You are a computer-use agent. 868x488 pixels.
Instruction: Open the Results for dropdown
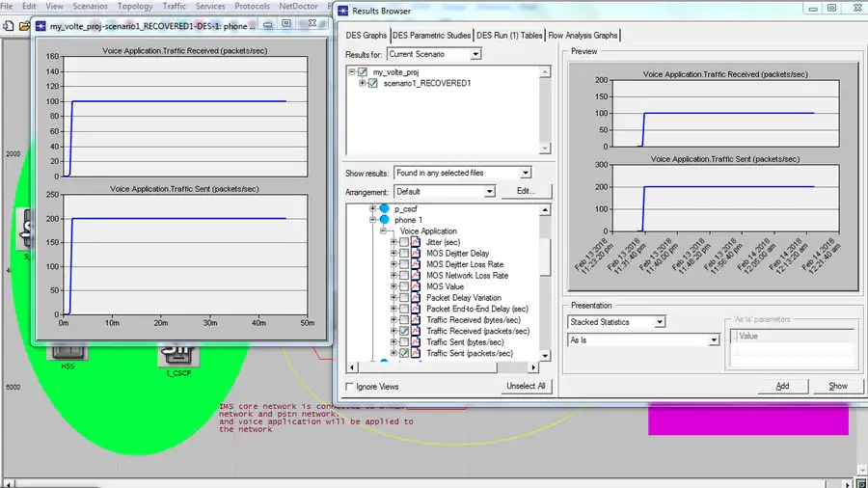(x=475, y=54)
